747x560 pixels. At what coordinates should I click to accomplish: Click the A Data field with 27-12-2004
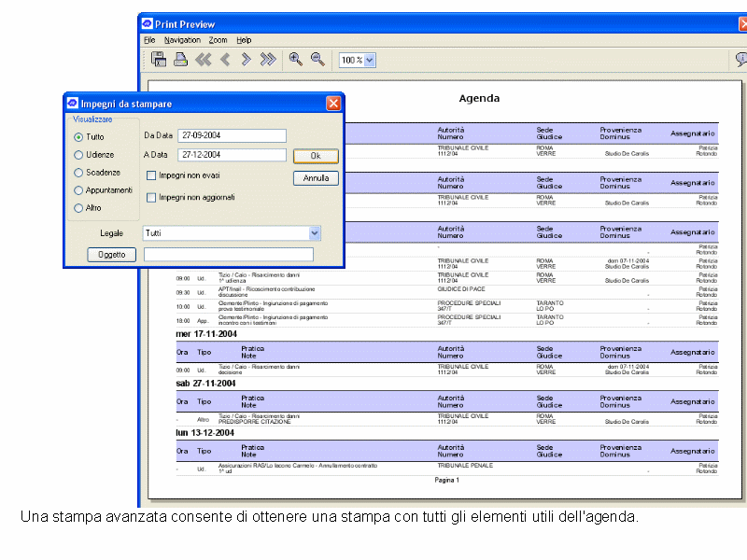232,155
